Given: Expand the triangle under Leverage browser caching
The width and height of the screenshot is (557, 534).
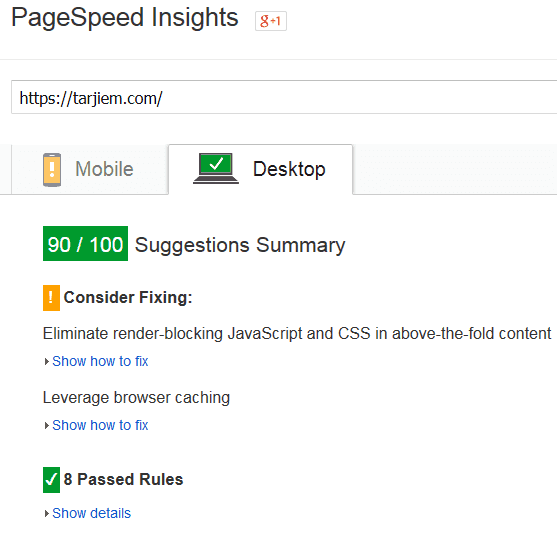Looking at the screenshot, I should (x=47, y=426).
